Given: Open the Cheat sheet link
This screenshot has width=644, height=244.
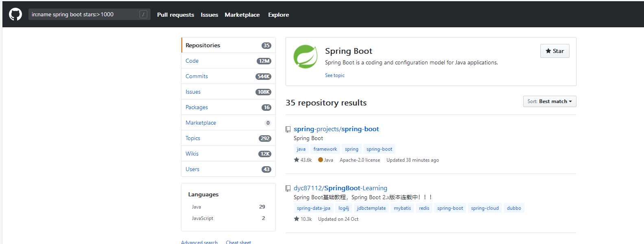Looking at the screenshot, I should [238, 242].
